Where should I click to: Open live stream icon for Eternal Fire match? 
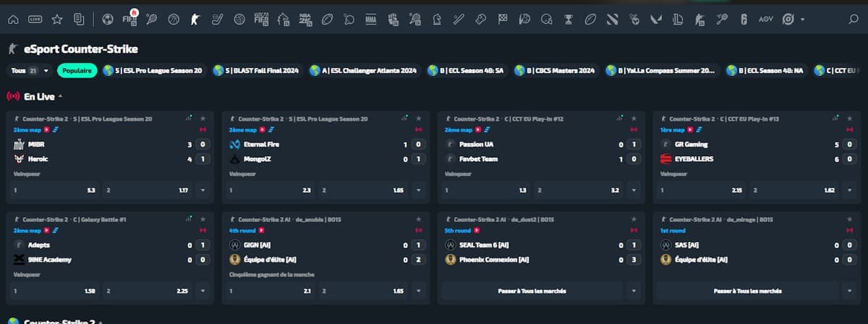pos(263,130)
